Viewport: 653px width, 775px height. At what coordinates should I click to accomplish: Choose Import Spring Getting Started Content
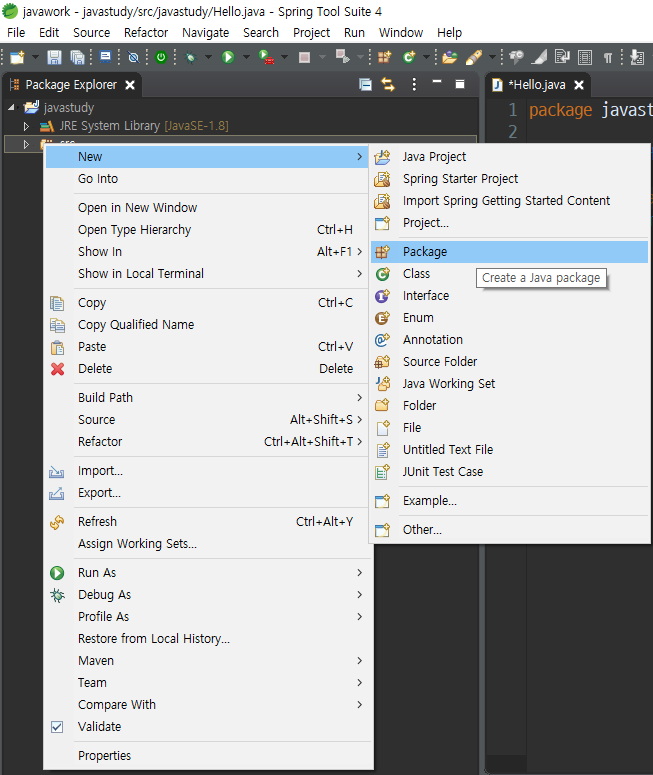(510, 201)
